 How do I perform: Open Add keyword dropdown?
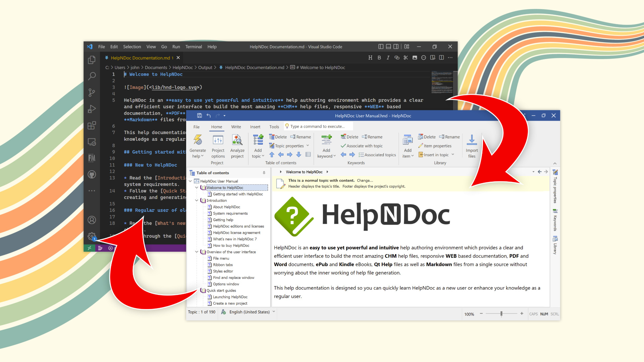[x=326, y=156]
